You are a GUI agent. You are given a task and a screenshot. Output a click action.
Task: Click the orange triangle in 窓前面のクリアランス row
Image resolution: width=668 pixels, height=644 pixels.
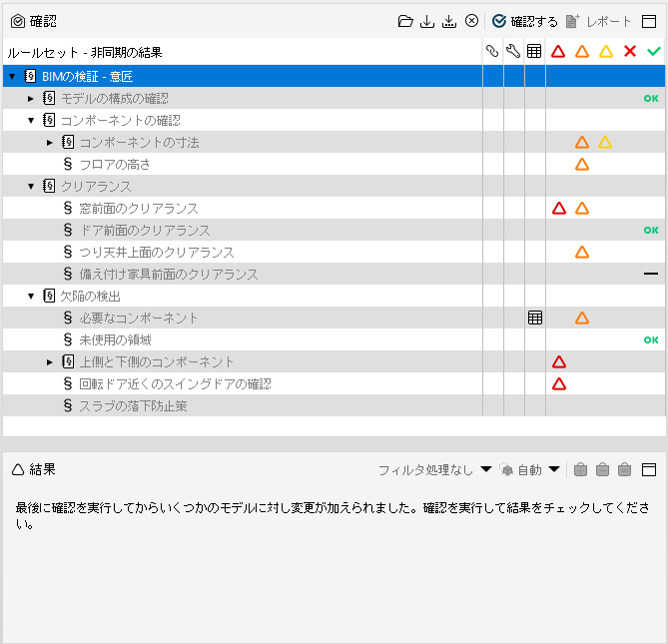pyautogui.click(x=582, y=209)
